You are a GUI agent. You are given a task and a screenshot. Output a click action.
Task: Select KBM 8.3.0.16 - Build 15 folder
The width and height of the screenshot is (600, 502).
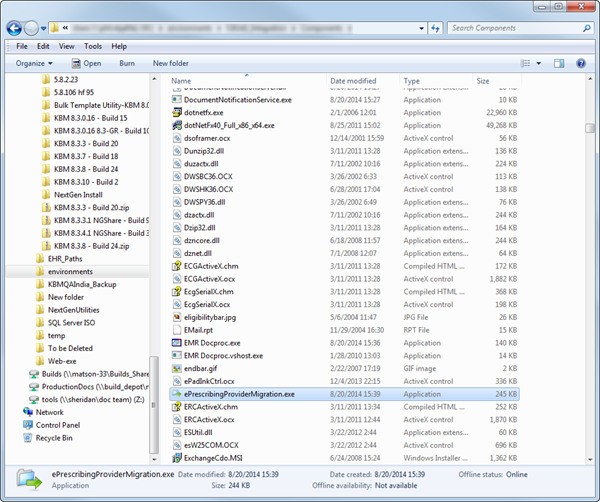tap(90, 118)
